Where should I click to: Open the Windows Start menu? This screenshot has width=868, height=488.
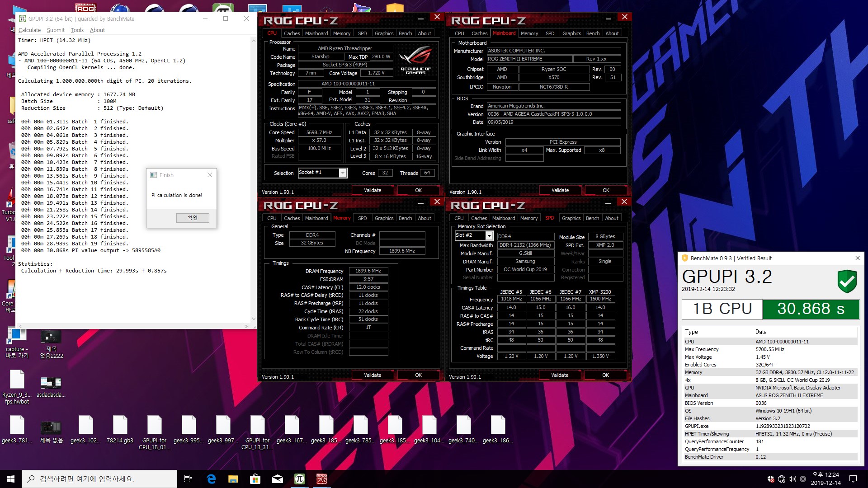pos(11,479)
